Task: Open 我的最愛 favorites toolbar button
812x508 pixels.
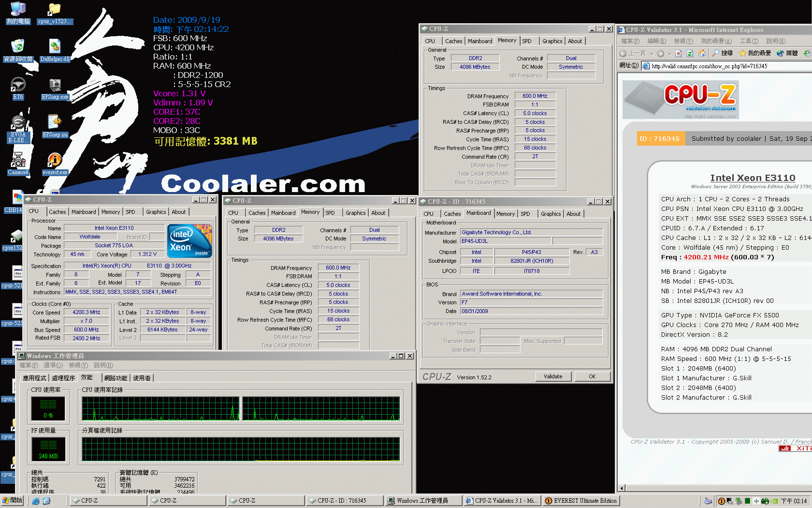Action: 755,53
